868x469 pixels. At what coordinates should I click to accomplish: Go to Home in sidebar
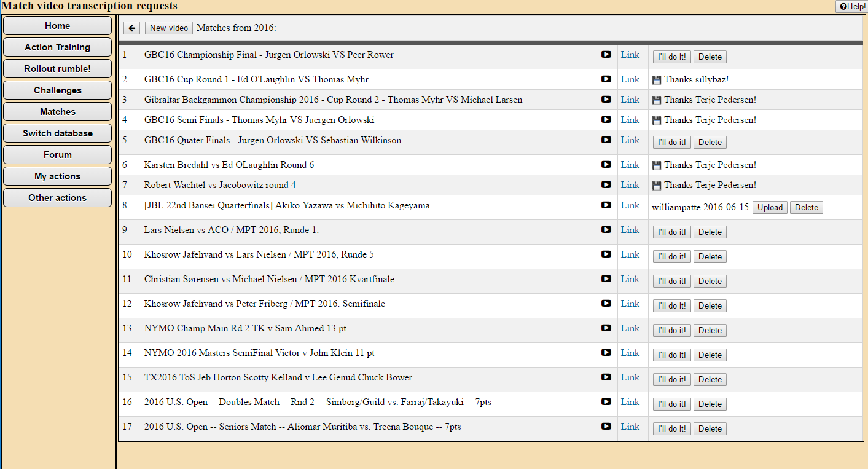(57, 26)
